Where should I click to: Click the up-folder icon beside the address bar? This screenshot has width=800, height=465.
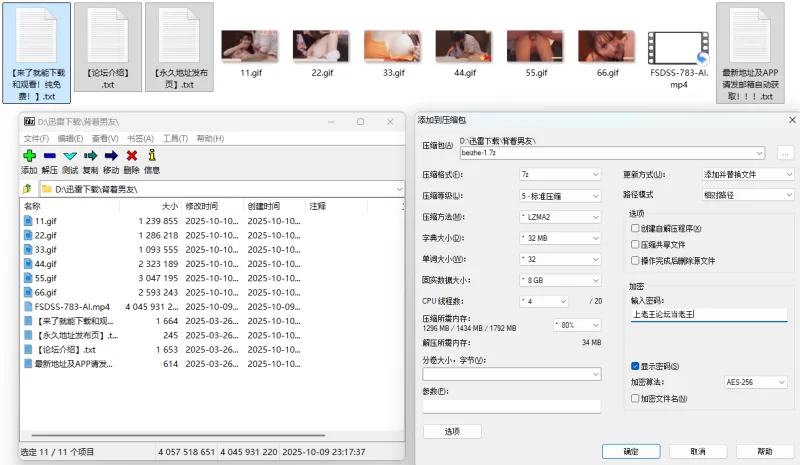(27, 188)
